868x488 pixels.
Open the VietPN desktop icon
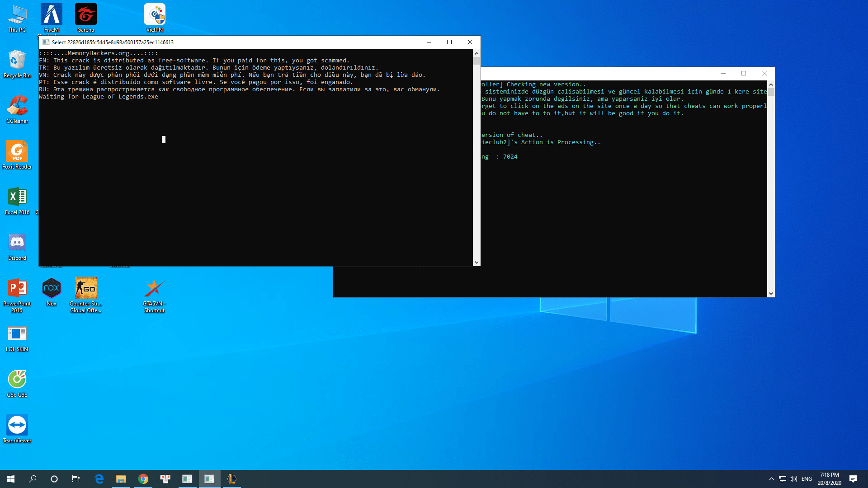click(155, 19)
